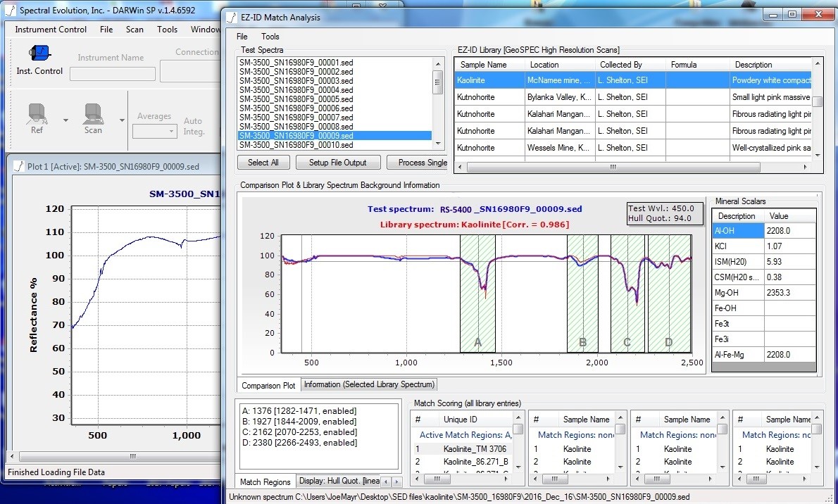Click the EZ-ID Match Analysis title bar icon
The width and height of the screenshot is (838, 504).
[x=232, y=17]
